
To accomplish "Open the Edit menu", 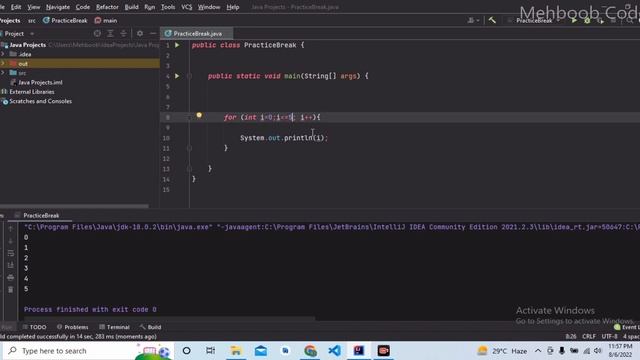I will pyautogui.click(x=16, y=7).
